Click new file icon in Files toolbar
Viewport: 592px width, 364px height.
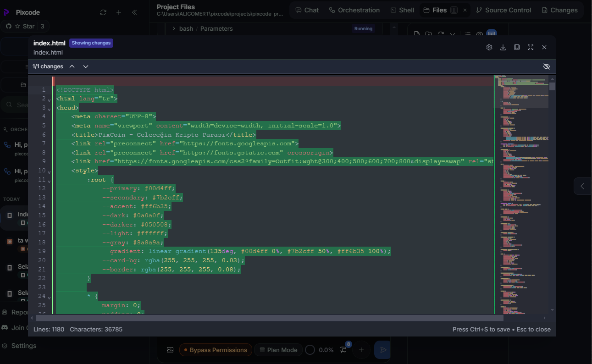click(x=417, y=34)
